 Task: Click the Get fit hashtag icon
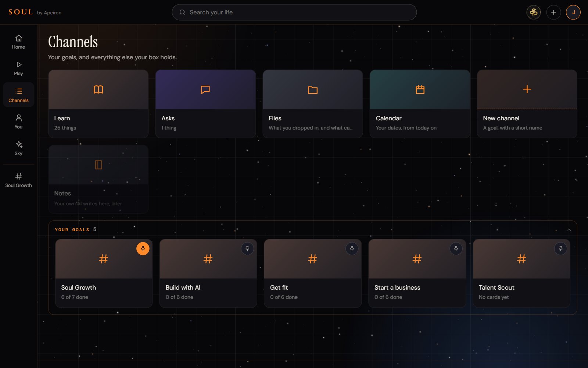coord(312,259)
